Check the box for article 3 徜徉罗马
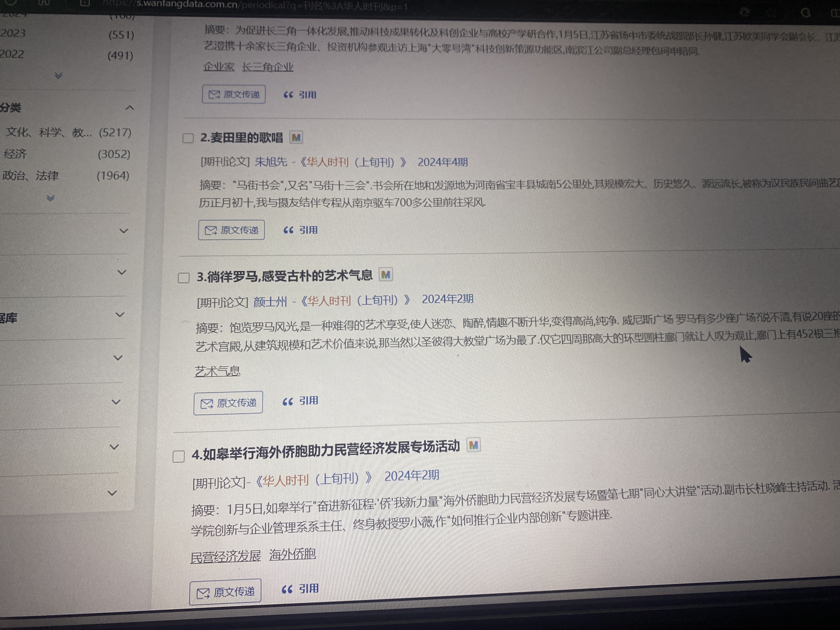The height and width of the screenshot is (630, 840). pyautogui.click(x=184, y=278)
